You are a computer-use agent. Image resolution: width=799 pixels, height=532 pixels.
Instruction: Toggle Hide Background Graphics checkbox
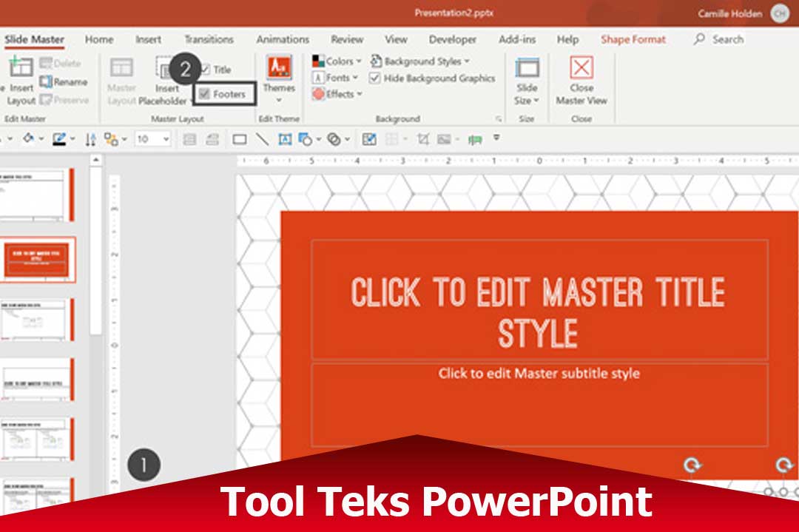[x=374, y=78]
